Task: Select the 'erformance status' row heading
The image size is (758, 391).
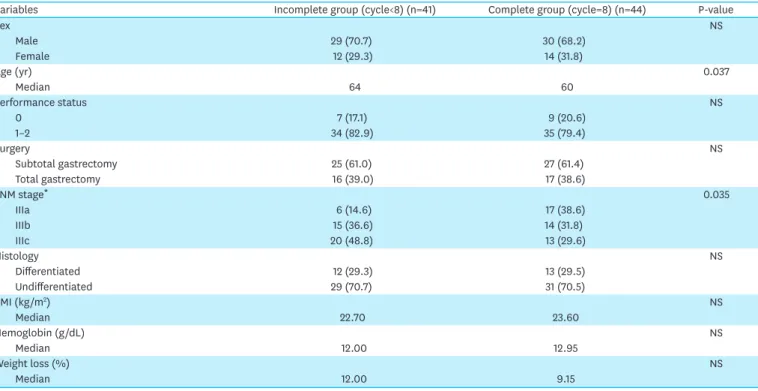Action: pos(44,102)
